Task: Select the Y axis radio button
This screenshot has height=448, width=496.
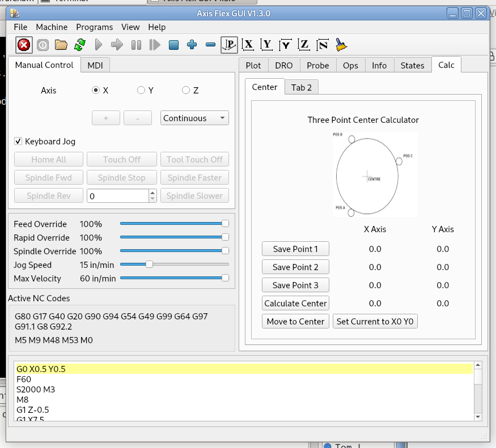Action: coord(141,90)
